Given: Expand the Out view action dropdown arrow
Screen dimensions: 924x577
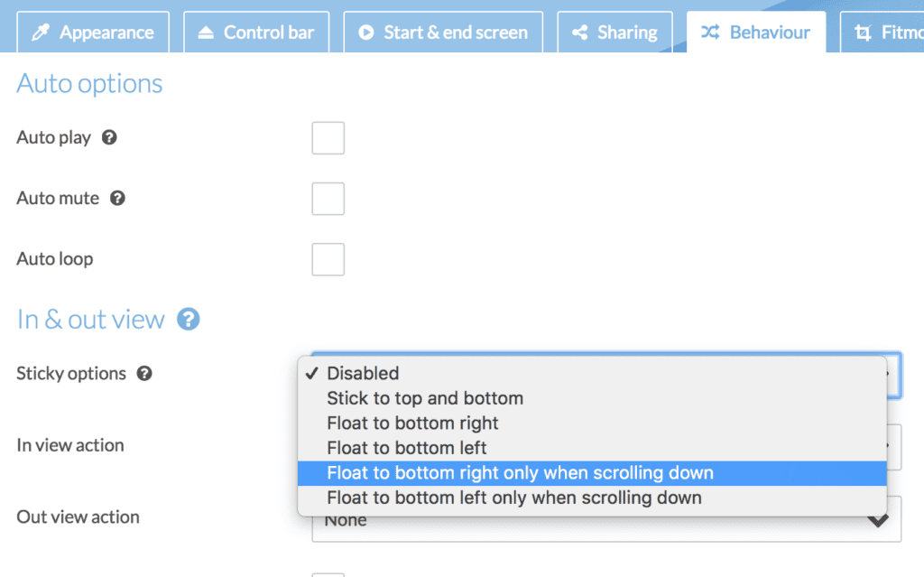Looking at the screenshot, I should pyautogui.click(x=876, y=520).
